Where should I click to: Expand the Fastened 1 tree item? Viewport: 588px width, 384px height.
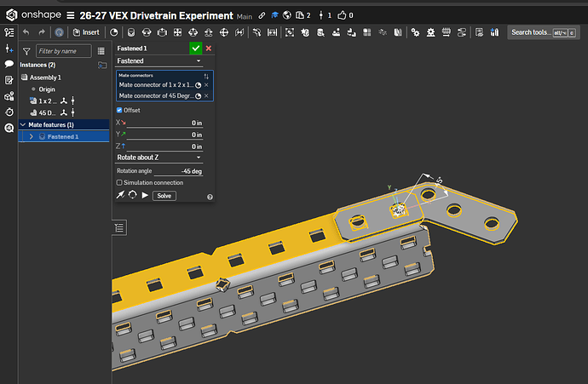pos(32,137)
